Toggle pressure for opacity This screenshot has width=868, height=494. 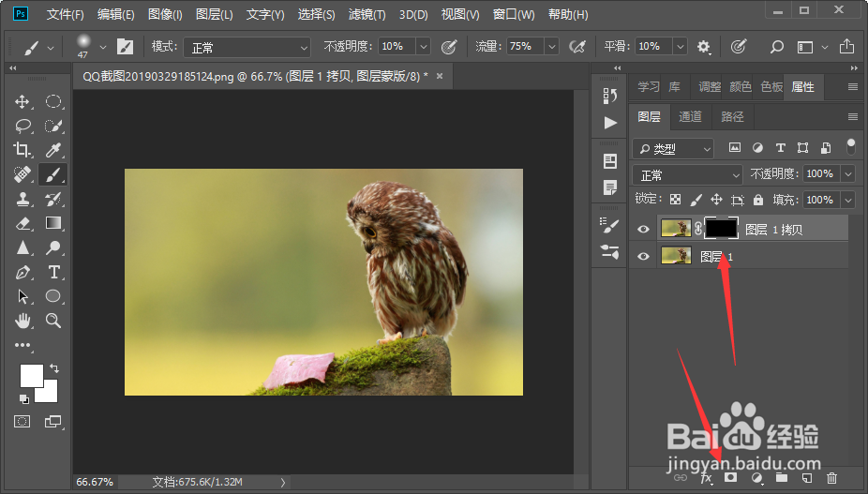[x=449, y=47]
